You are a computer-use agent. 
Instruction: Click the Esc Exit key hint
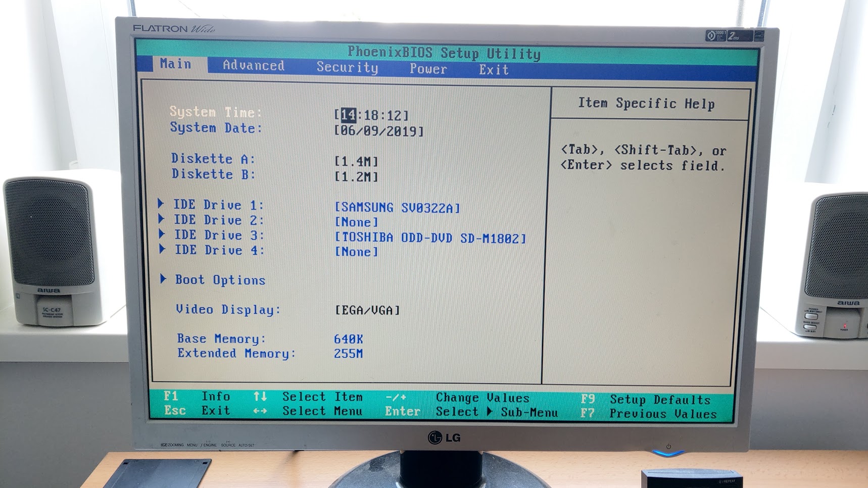point(197,411)
